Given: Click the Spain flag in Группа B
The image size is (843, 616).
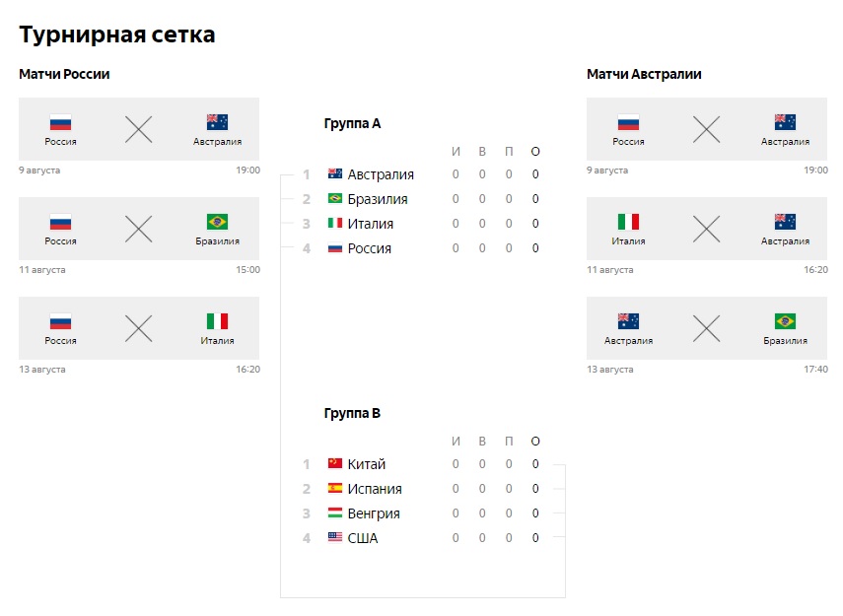Looking at the screenshot, I should pyautogui.click(x=334, y=489).
